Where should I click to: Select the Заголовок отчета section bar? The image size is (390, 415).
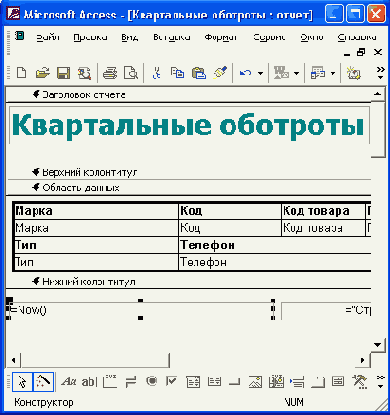(188, 95)
